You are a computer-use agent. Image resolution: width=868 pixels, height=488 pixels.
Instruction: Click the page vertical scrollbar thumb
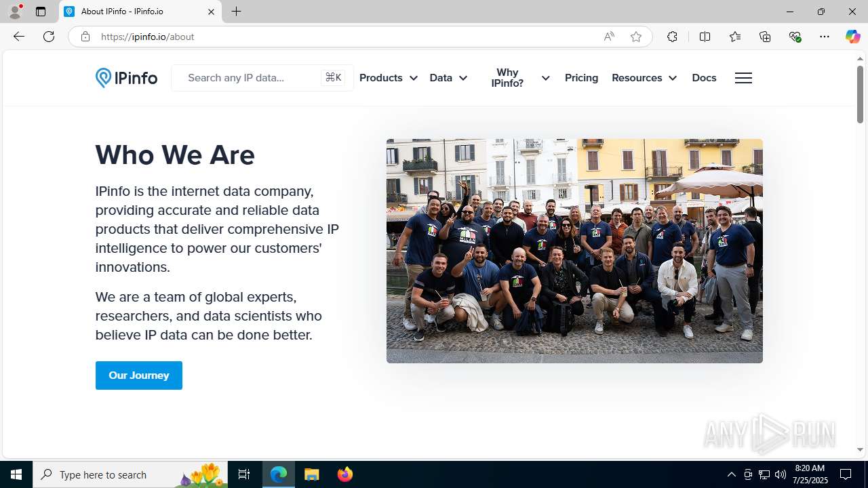tap(860, 94)
